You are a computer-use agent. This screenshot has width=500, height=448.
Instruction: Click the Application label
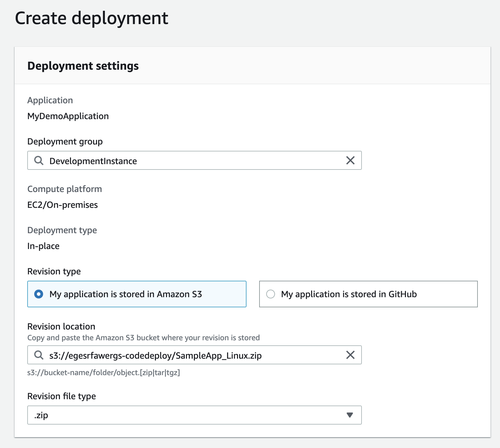coord(50,100)
